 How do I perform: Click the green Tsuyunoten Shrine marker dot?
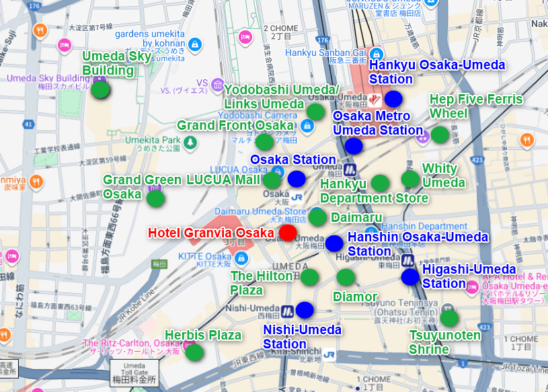coord(449,318)
